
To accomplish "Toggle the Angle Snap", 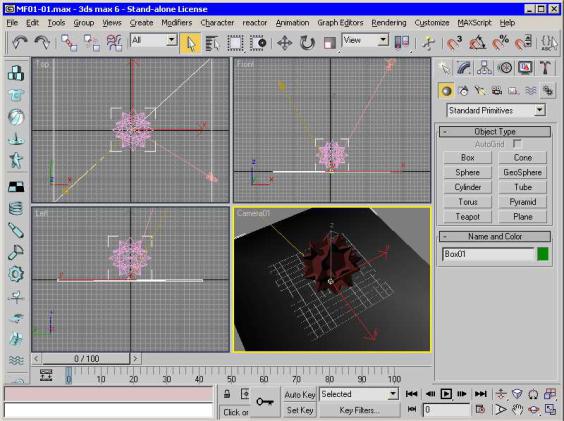I will click(477, 43).
